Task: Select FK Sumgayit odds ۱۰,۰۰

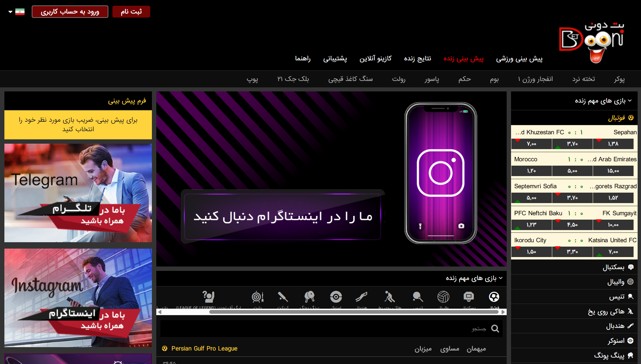Action: [x=613, y=225]
